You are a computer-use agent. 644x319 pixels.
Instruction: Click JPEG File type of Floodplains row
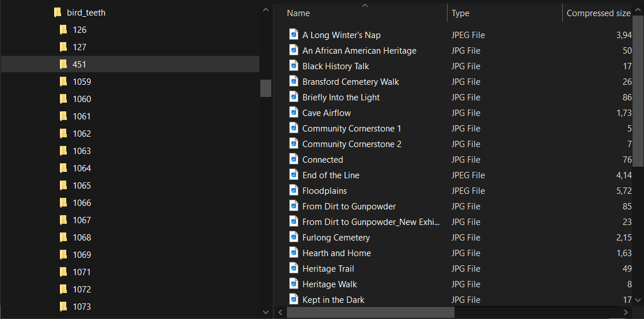coord(468,191)
